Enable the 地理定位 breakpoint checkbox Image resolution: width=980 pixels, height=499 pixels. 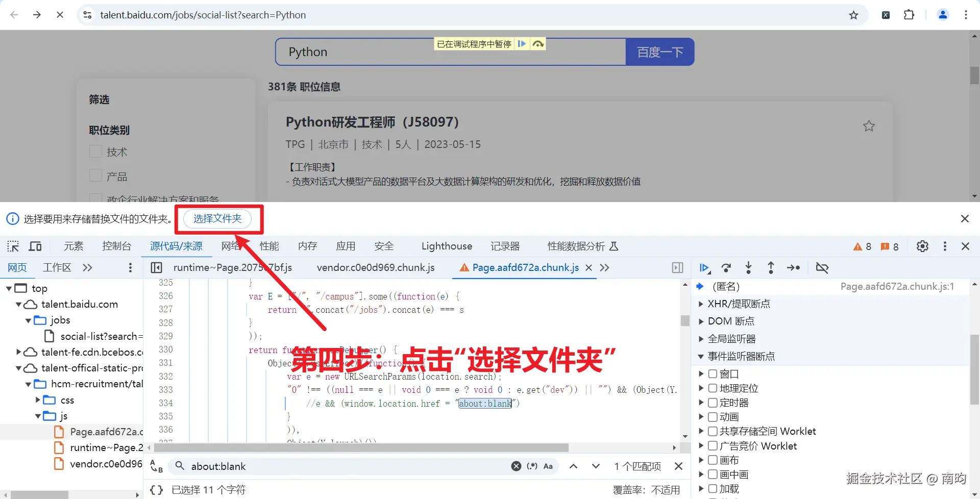[713, 388]
